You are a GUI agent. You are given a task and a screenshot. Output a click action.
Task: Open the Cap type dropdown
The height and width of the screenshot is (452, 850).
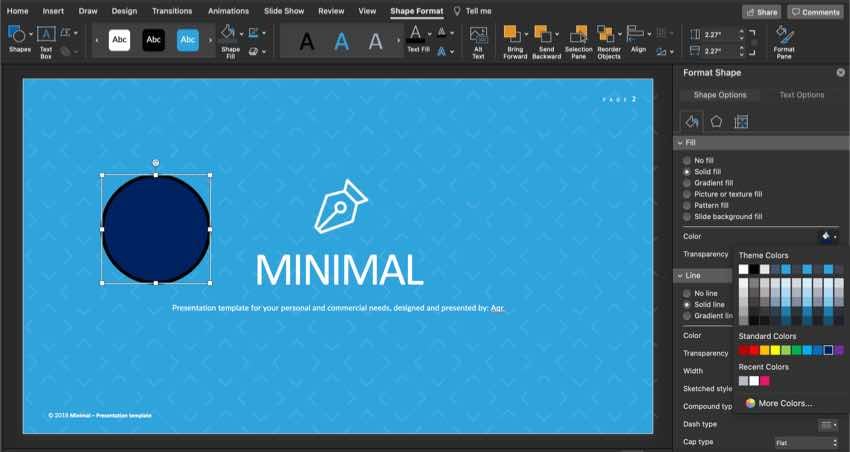point(806,442)
